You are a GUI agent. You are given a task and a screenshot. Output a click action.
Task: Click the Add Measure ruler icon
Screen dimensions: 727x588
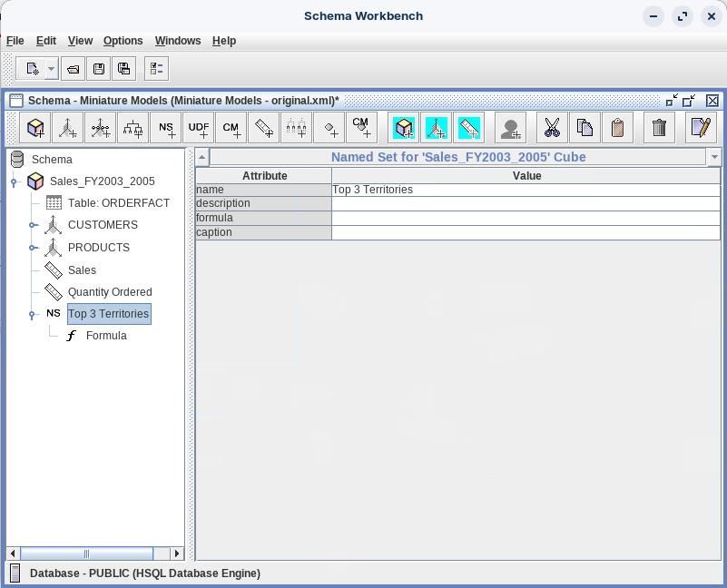click(264, 128)
